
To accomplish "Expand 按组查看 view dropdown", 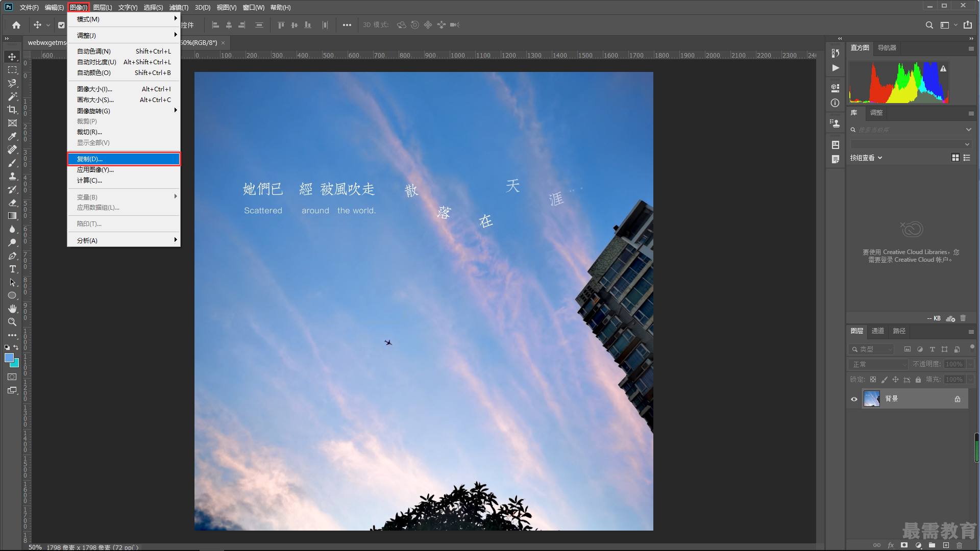I will click(x=866, y=158).
